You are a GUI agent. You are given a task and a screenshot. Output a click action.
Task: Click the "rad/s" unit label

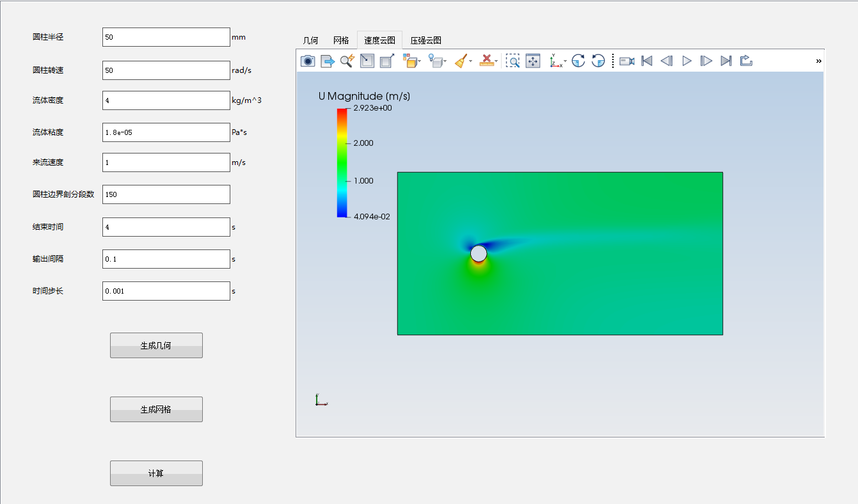[241, 70]
